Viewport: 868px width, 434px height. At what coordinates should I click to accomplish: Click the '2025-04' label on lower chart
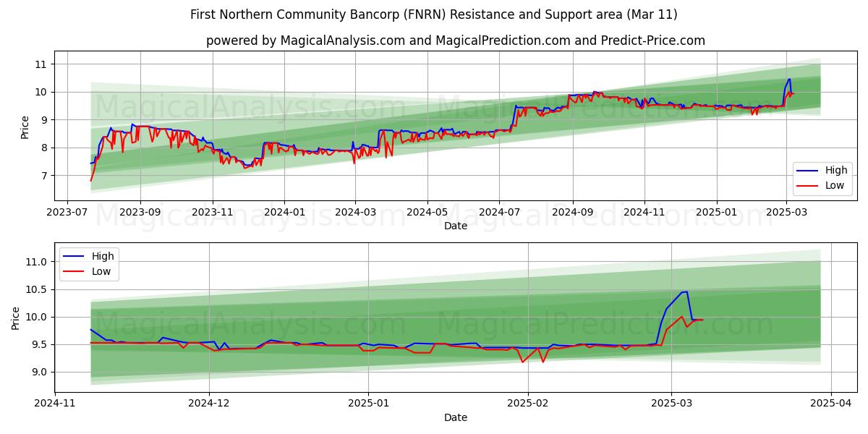tap(830, 404)
